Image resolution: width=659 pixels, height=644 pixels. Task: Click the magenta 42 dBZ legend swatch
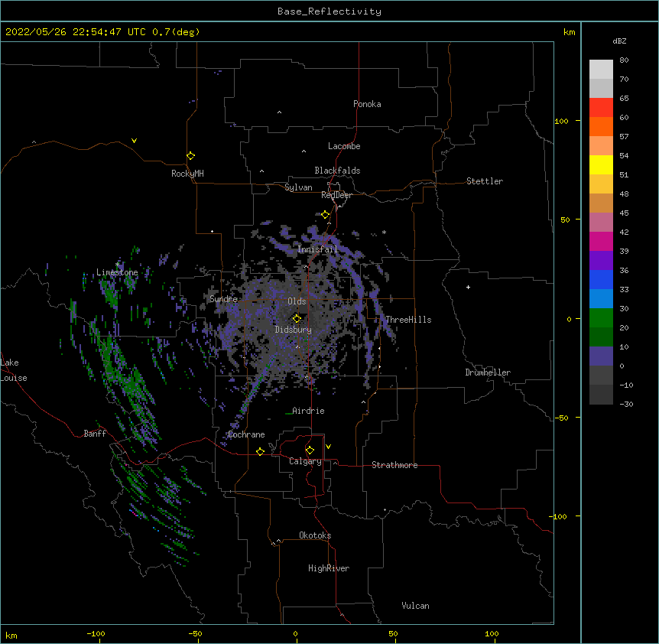click(x=601, y=241)
